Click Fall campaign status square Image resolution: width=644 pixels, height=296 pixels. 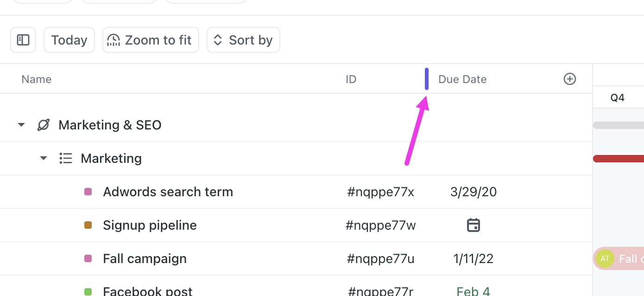[88, 258]
